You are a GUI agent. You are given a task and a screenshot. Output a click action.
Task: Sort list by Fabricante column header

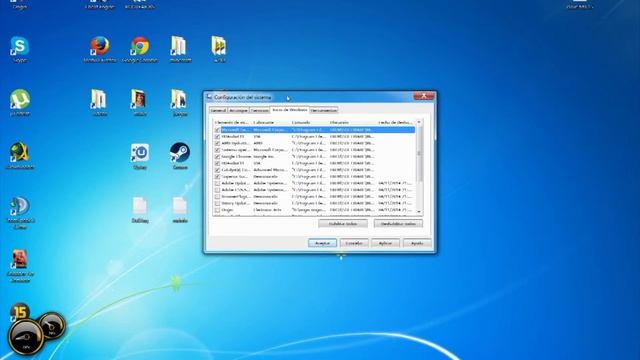[271, 122]
